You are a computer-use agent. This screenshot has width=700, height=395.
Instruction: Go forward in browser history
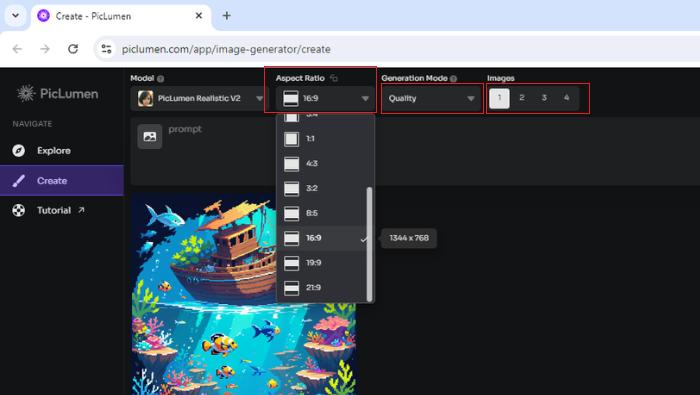tap(45, 49)
